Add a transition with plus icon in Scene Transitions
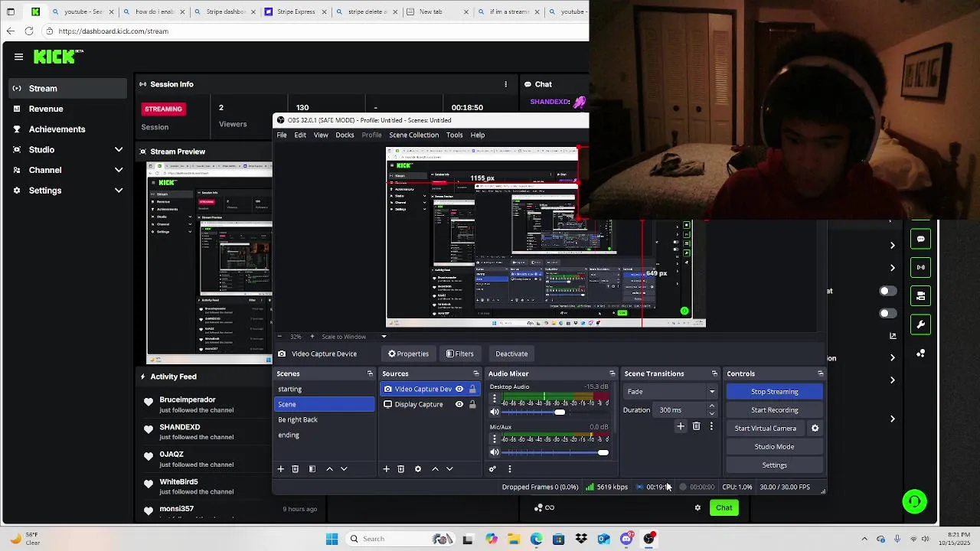The height and width of the screenshot is (551, 980). (x=681, y=426)
